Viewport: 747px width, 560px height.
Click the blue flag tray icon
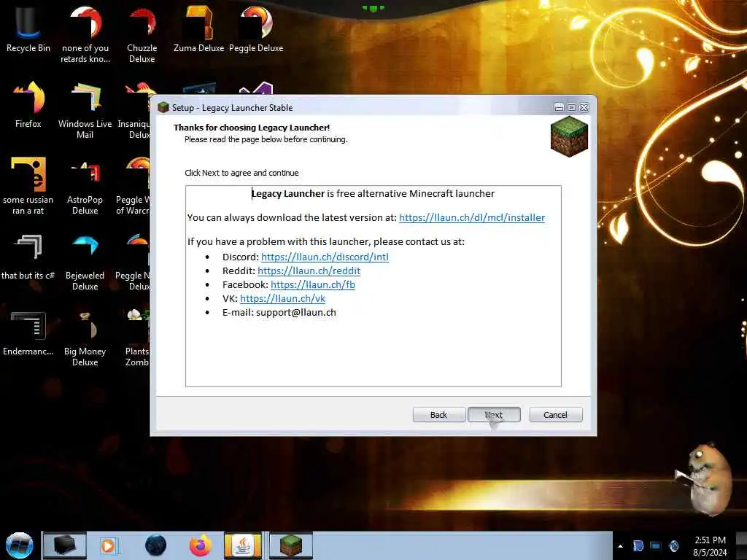click(x=638, y=545)
